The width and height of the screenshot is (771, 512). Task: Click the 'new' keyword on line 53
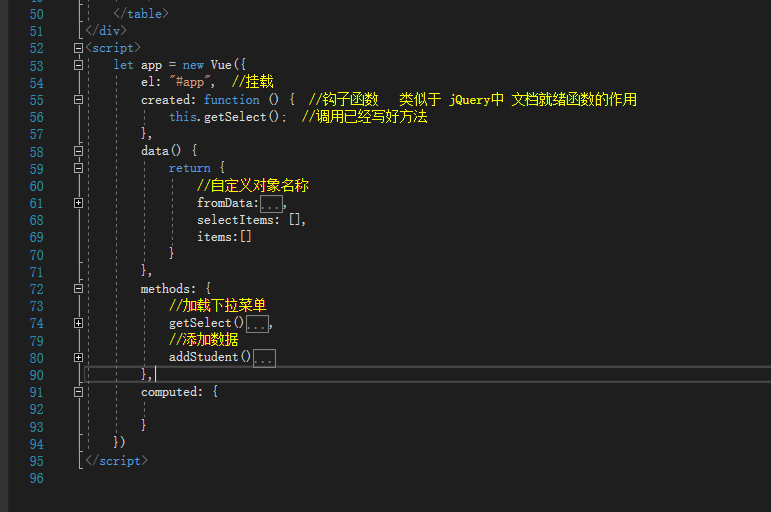point(193,65)
